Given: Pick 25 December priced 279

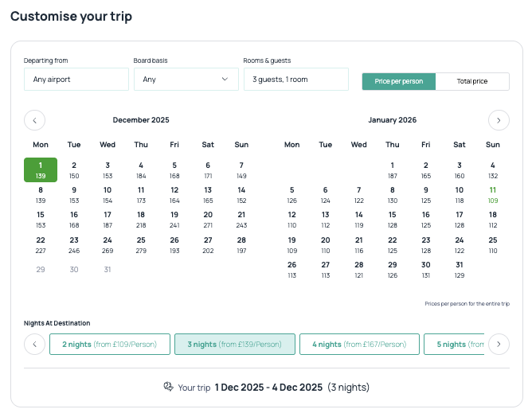Looking at the screenshot, I should (141, 245).
